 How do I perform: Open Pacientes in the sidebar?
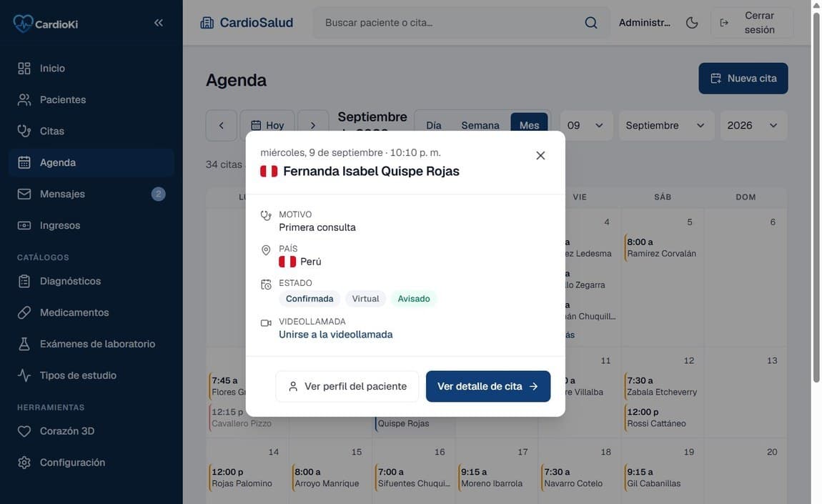(91, 99)
